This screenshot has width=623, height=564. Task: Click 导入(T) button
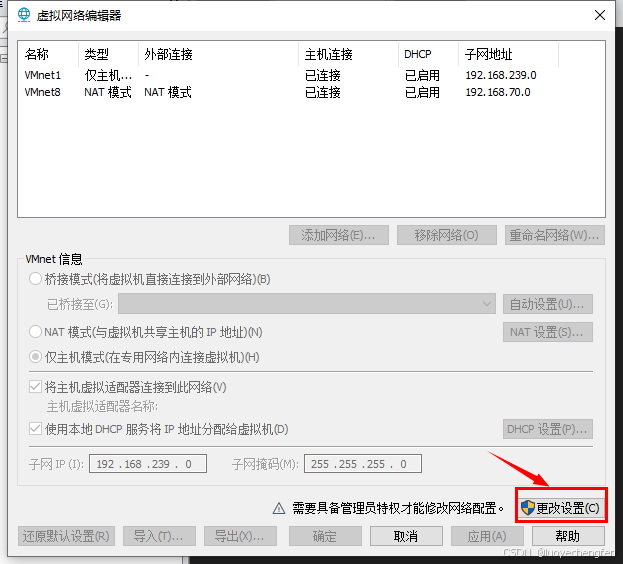[159, 536]
